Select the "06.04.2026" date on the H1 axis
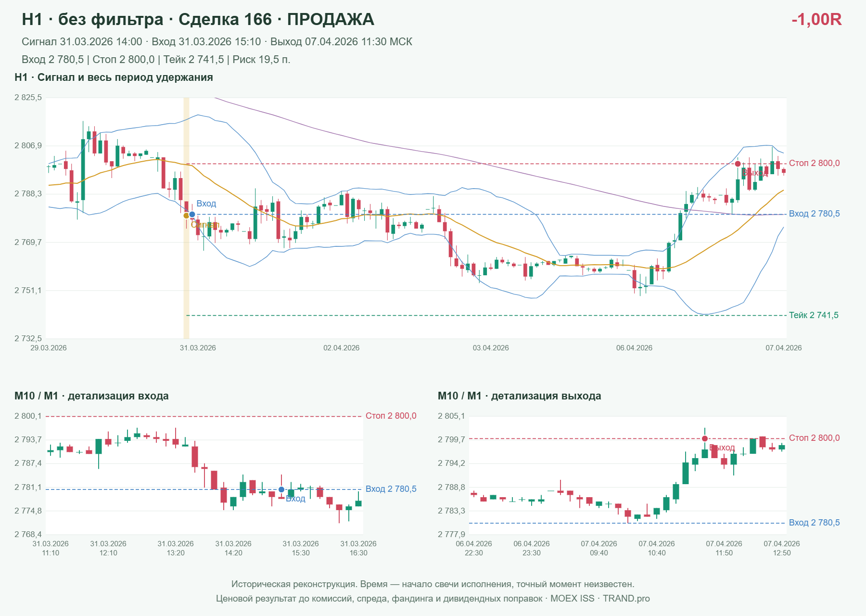866x616 pixels. (x=635, y=348)
